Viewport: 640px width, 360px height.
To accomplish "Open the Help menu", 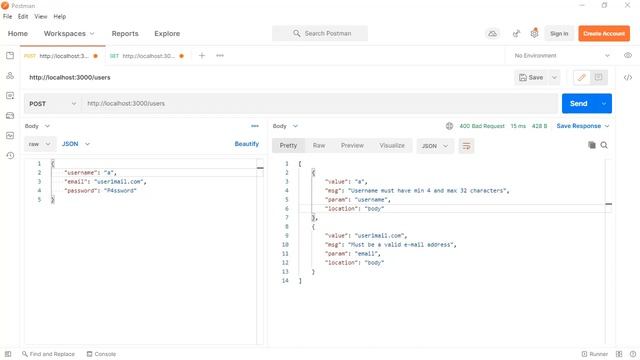I will [x=60, y=16].
